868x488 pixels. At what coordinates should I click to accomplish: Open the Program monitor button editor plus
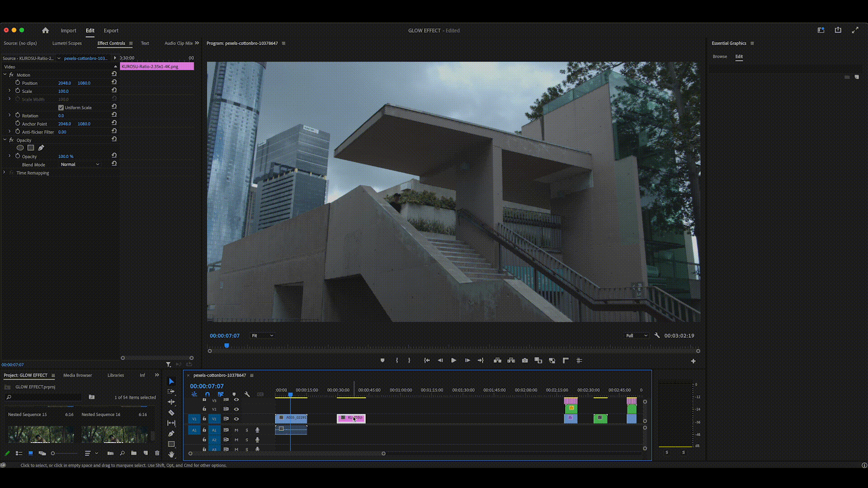click(x=693, y=361)
